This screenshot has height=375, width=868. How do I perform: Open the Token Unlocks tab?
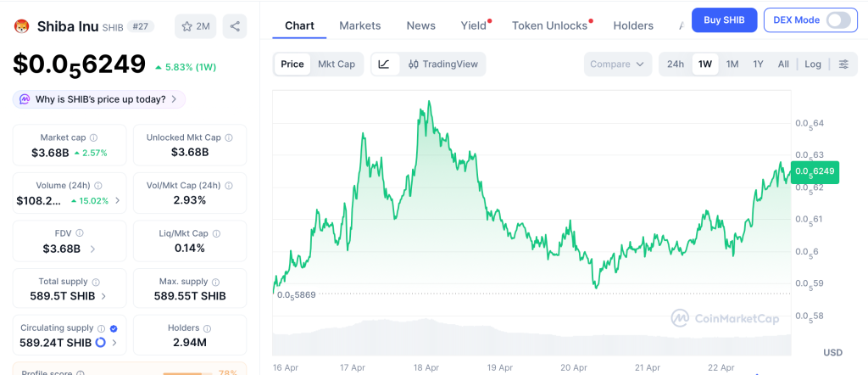pyautogui.click(x=549, y=25)
